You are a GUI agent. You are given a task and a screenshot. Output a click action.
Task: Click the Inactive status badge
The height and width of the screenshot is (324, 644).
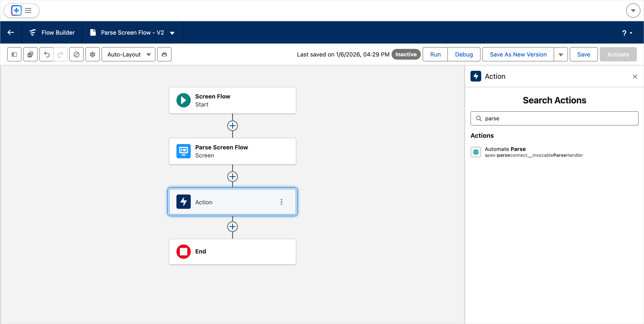coord(406,54)
